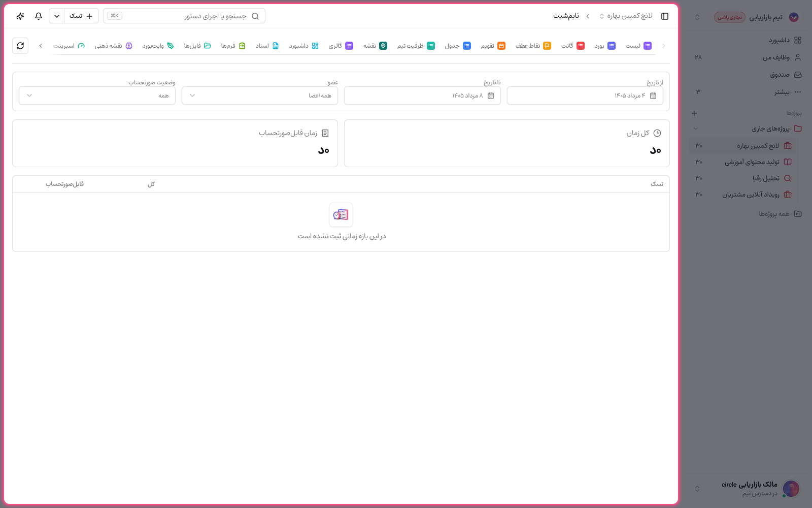Click the تایم‌شیت breadcrumb
The height and width of the screenshot is (508, 812).
pos(566,16)
